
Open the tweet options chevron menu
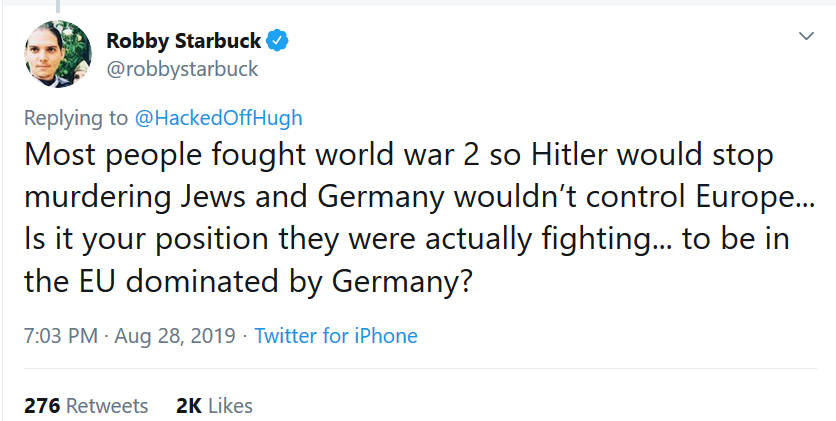[x=806, y=37]
